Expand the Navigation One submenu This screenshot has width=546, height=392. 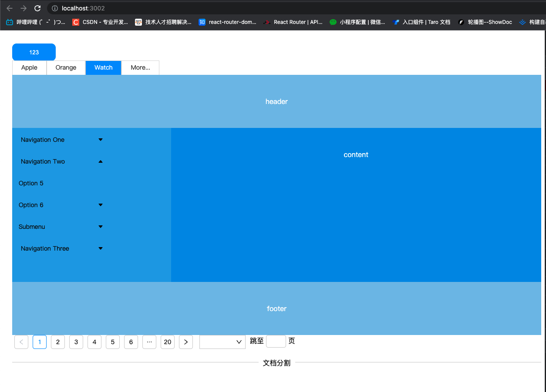click(x=61, y=140)
